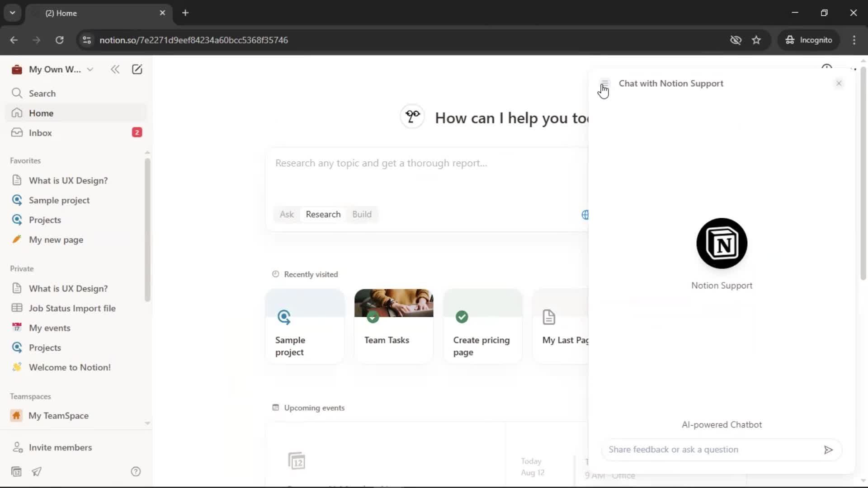Viewport: 868px width, 488px height.
Task: Click the support chat message input
Action: tap(712, 450)
